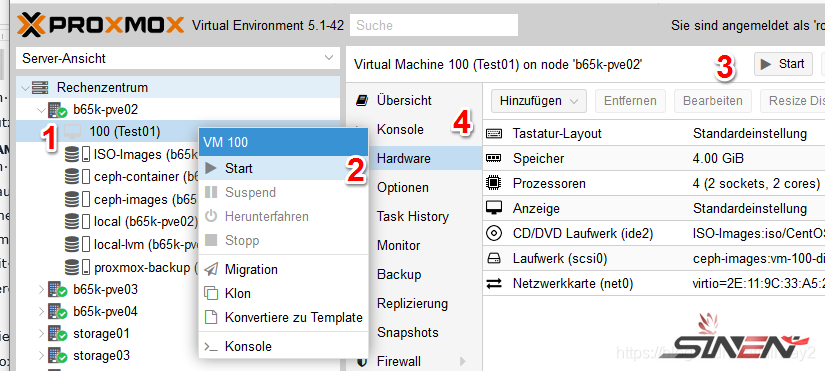The width and height of the screenshot is (825, 371).
Task: Open the Hinzufügen dropdown button
Action: [x=539, y=101]
